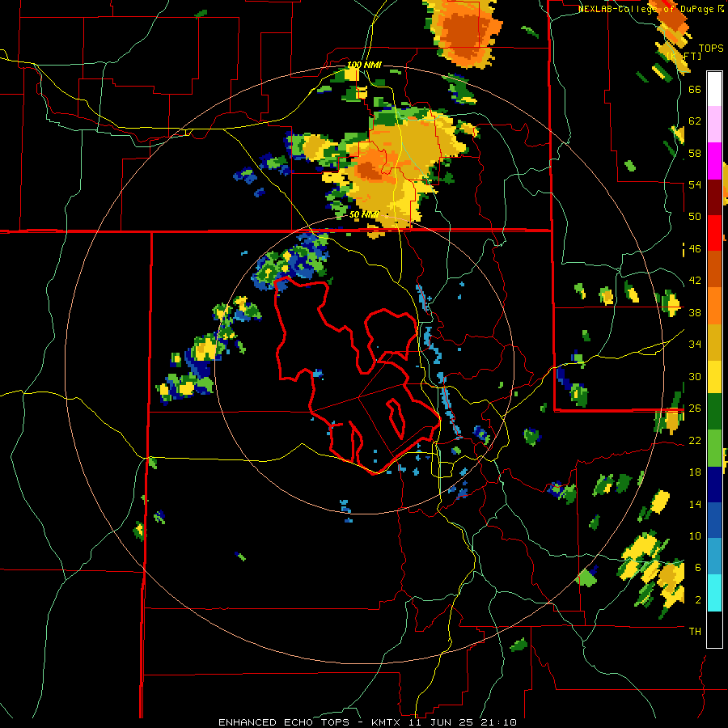Click the magenta legend swatch

click(x=714, y=161)
